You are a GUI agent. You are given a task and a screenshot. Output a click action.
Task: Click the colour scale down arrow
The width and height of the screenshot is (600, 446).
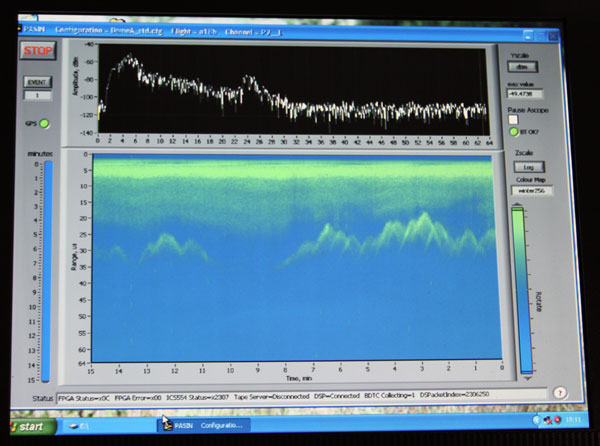527,378
